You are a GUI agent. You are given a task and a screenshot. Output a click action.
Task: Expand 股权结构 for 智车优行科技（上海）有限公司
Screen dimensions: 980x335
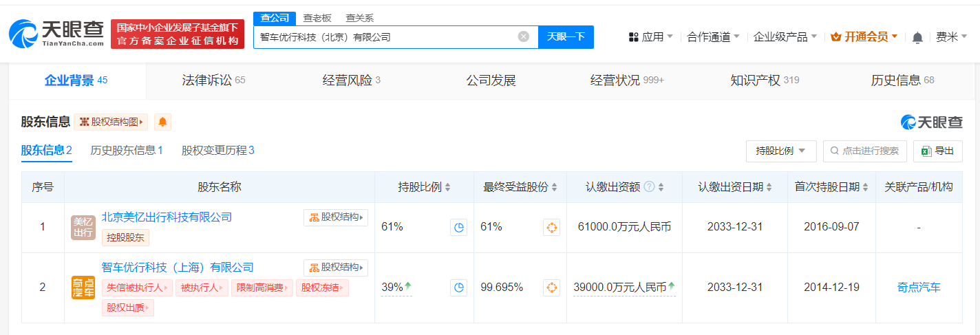point(336,268)
